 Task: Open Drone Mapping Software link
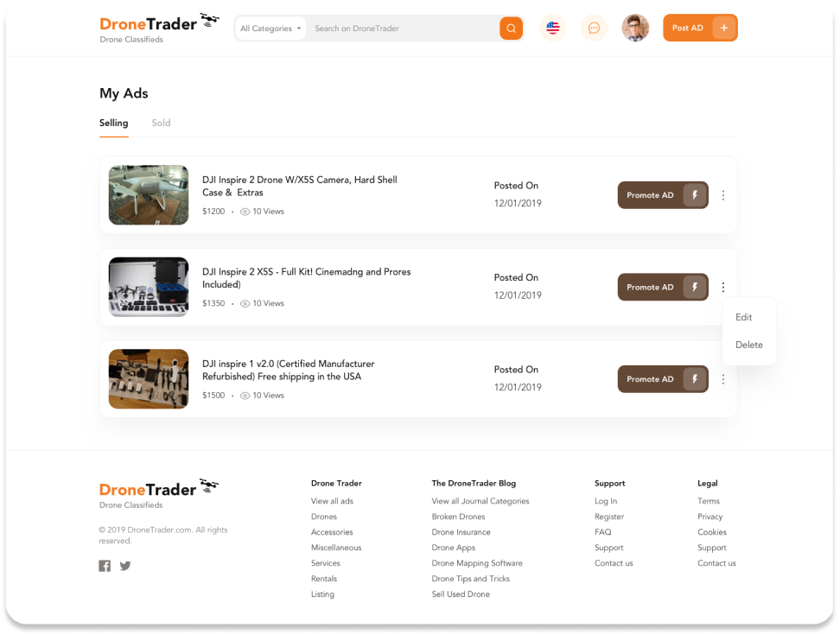pyautogui.click(x=477, y=563)
